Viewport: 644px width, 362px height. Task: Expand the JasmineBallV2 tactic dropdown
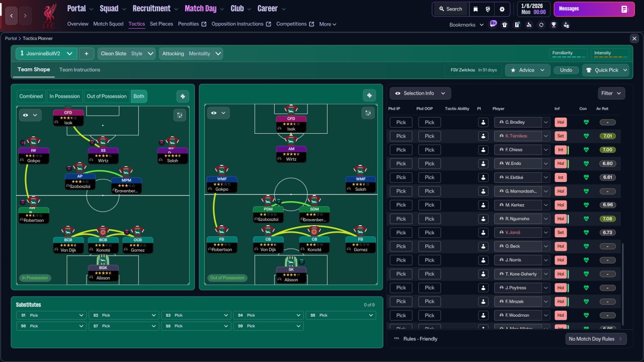click(46, 54)
